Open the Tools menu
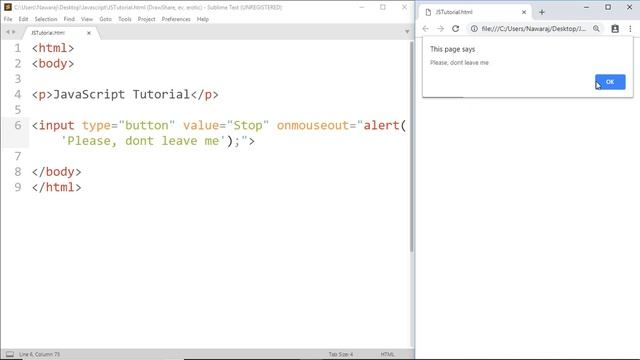The width and height of the screenshot is (640, 360). coord(124,19)
